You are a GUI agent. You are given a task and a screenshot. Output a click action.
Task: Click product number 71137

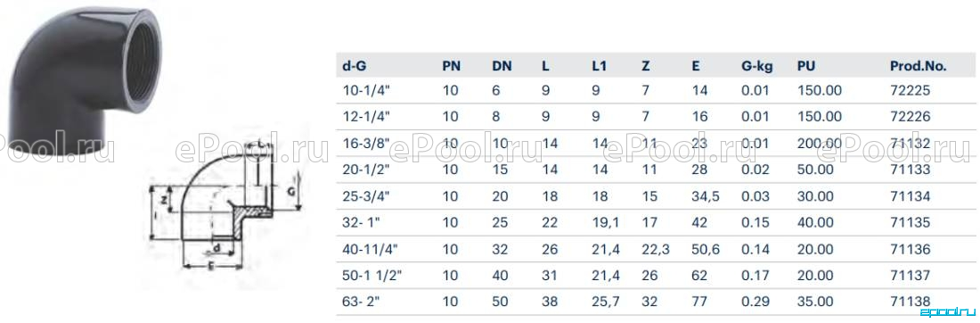click(x=910, y=276)
